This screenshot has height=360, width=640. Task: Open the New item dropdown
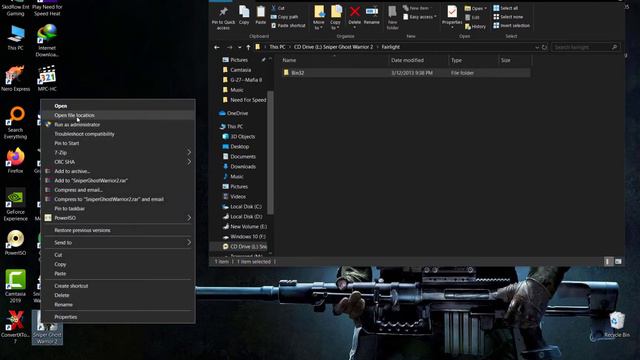coord(416,8)
